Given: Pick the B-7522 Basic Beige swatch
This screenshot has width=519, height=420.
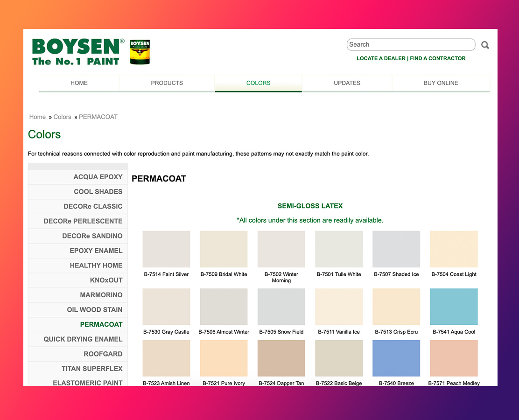Looking at the screenshot, I should [339, 358].
